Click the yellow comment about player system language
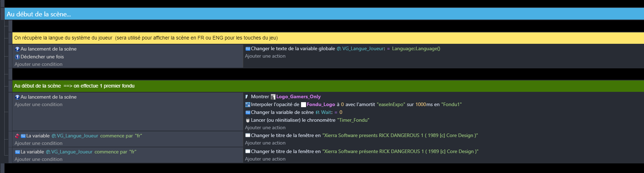Screen dimensions: 644x173 146,38
